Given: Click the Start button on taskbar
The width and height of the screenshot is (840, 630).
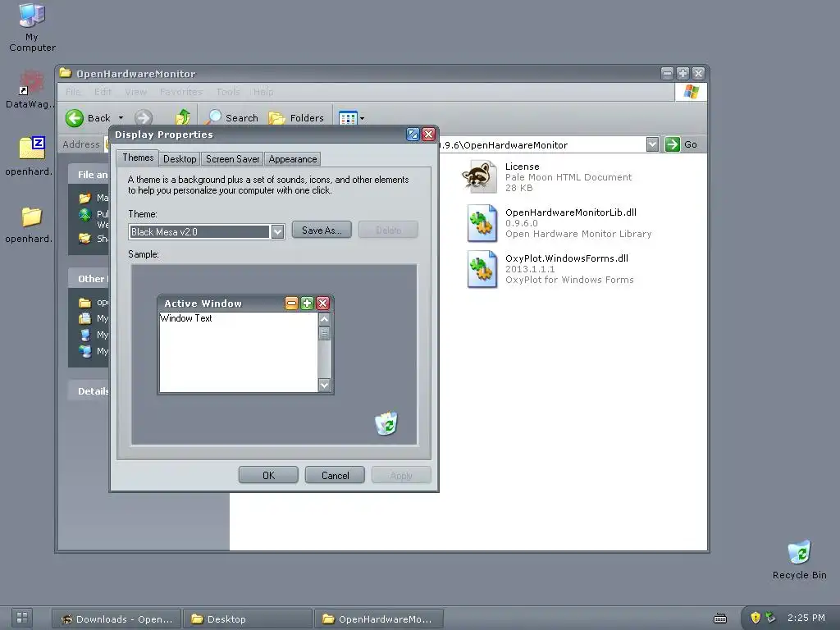Looking at the screenshot, I should pos(22,617).
